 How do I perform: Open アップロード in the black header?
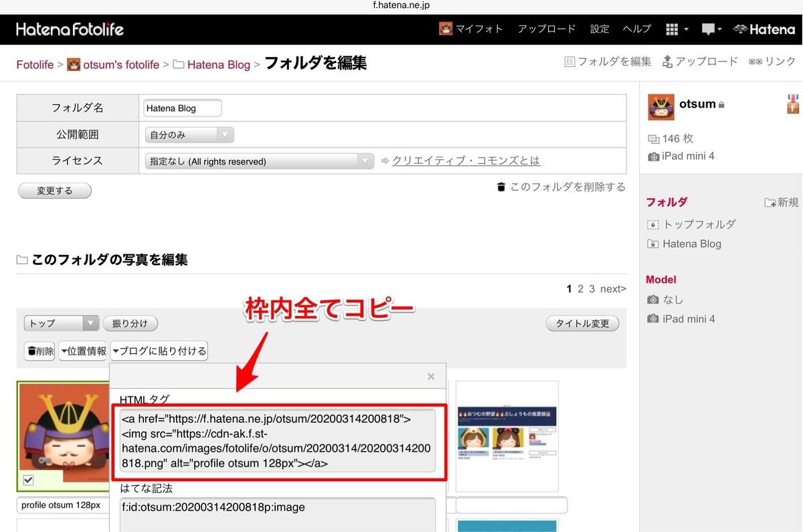[547, 29]
